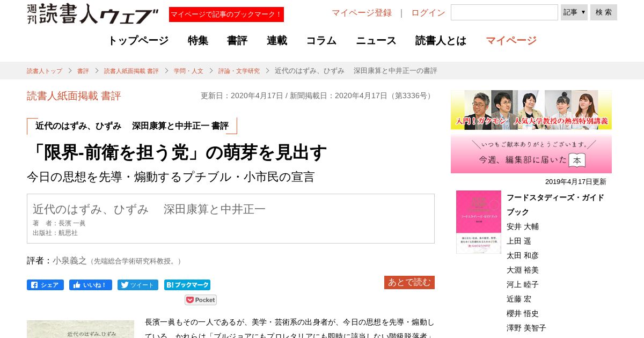Screen dimensions: 644x338
Task: Click the author line 著者：長濱 一眞
Action: point(59,223)
